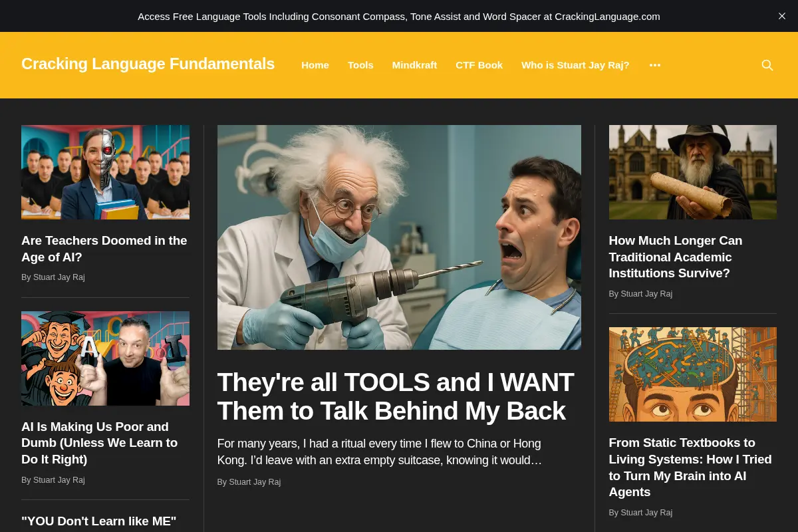Open Who is Stuart Jay Raj? page
Viewport: 798px width, 532px height.
575,65
